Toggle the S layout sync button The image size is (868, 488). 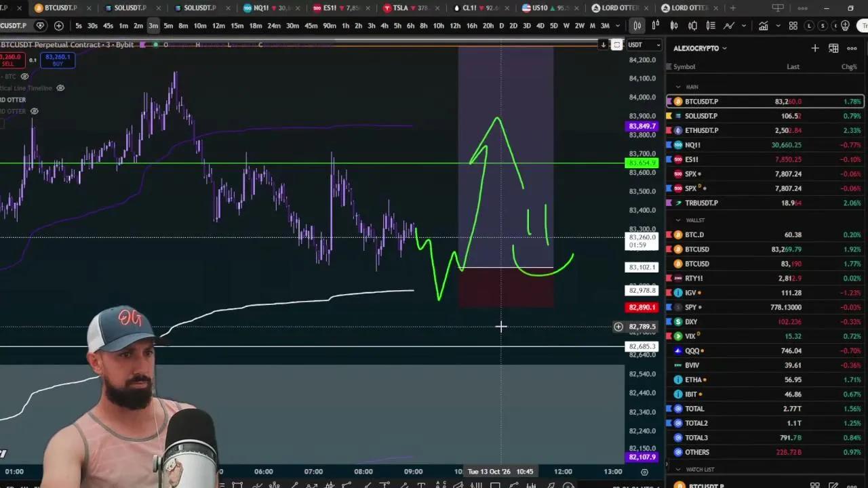tap(823, 26)
